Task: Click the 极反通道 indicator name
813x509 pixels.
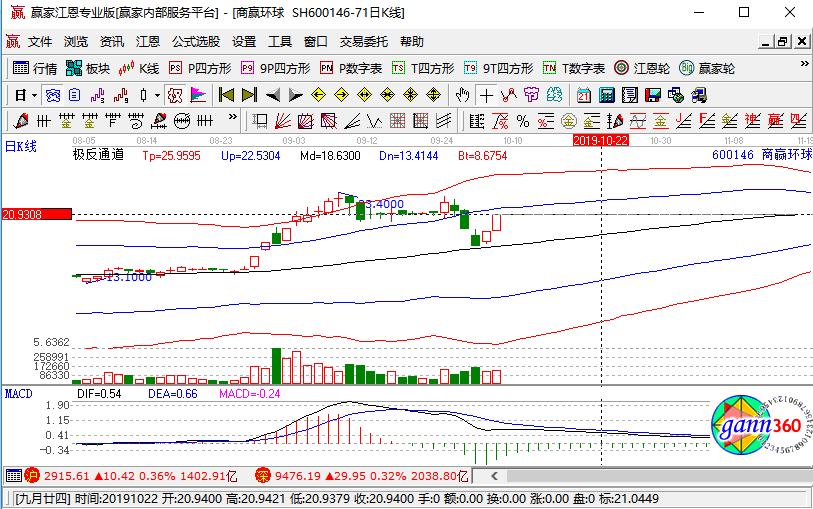Action: [x=98, y=154]
